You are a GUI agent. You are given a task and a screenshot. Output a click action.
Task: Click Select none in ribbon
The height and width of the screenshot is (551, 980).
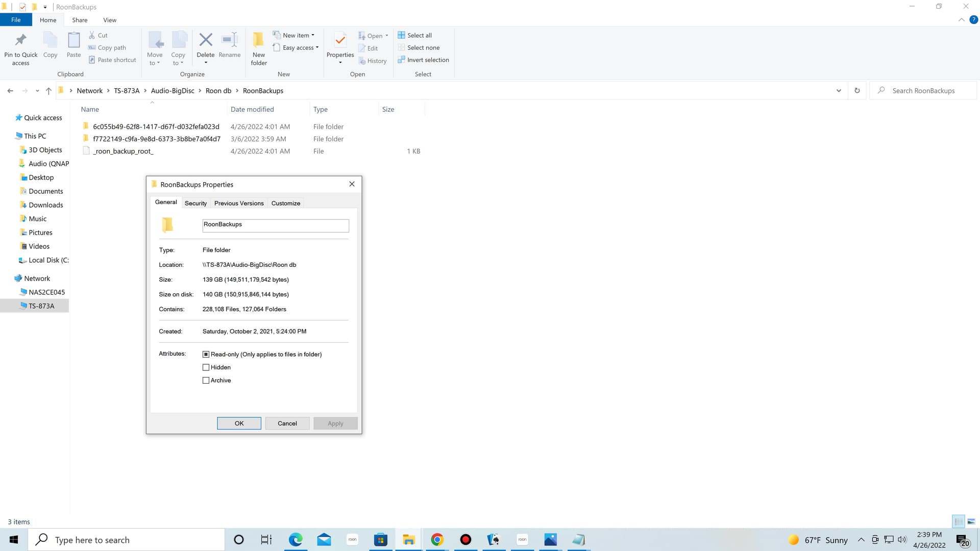(419, 47)
